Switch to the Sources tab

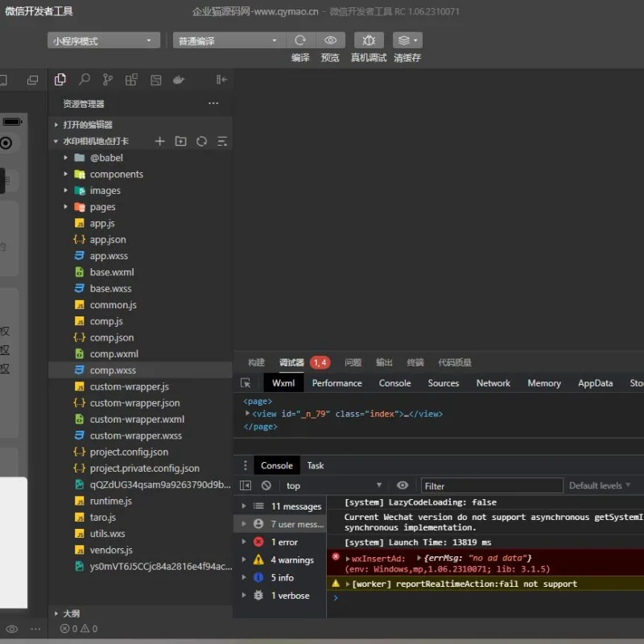[x=444, y=383]
